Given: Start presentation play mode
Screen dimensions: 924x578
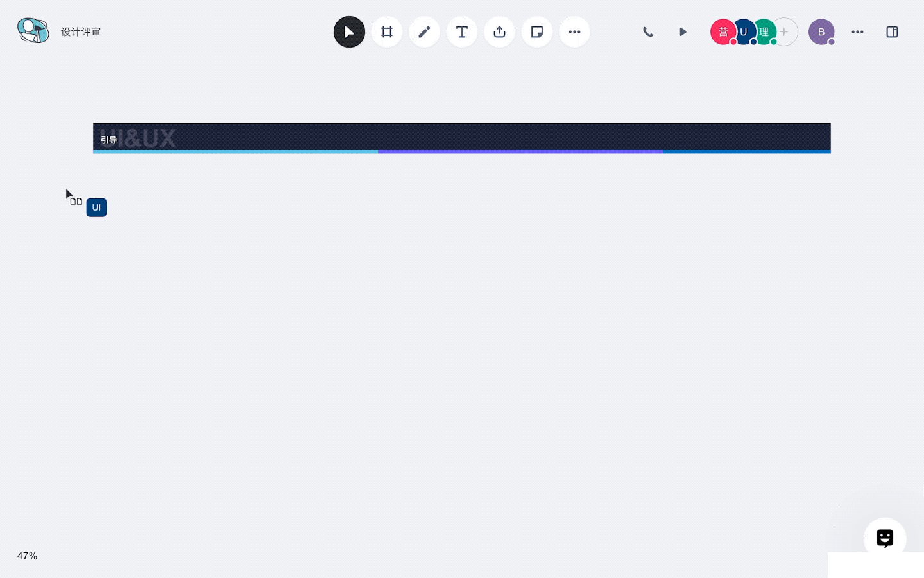Looking at the screenshot, I should point(682,31).
